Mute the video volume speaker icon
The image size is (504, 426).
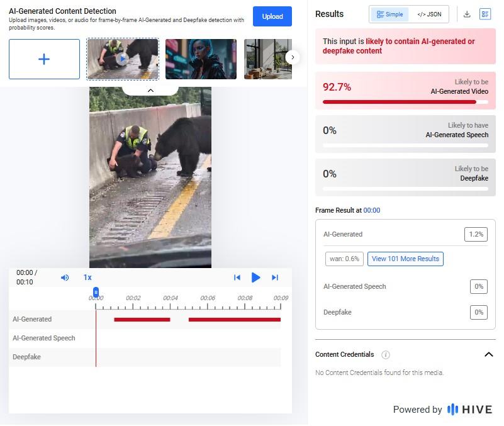65,277
